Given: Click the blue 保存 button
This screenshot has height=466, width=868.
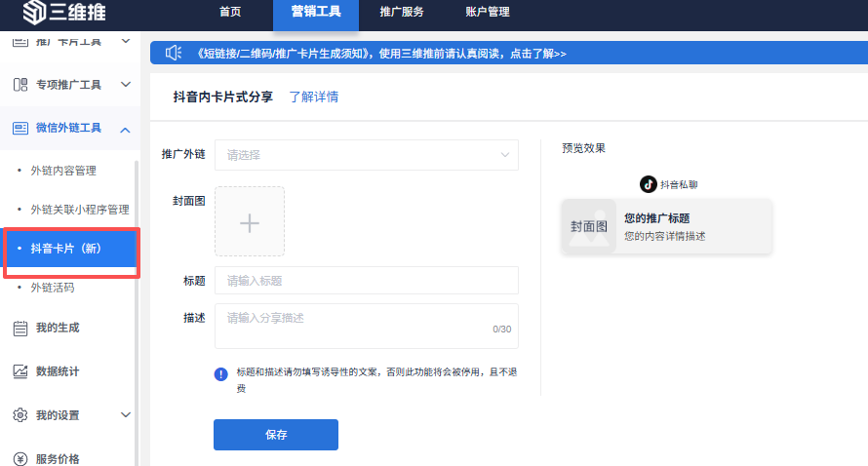Looking at the screenshot, I should (276, 435).
